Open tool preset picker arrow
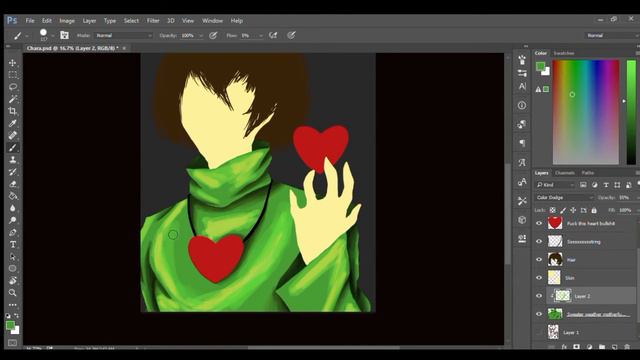 click(x=27, y=36)
